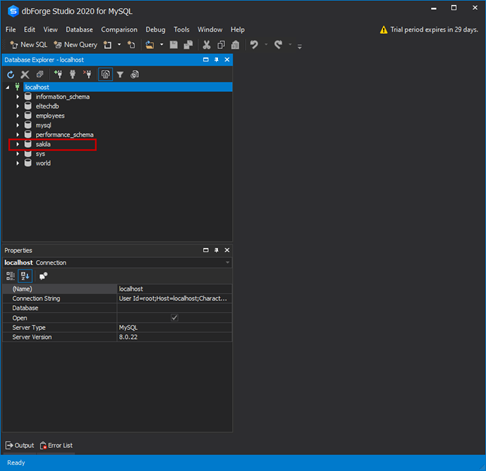
Task: Click the Property Pages icon in Properties
Action: coord(43,276)
